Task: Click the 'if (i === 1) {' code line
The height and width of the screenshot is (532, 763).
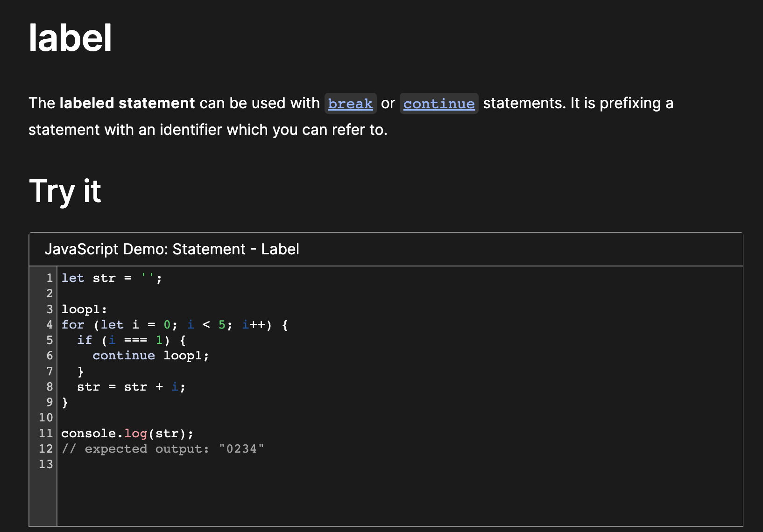Action: point(132,340)
